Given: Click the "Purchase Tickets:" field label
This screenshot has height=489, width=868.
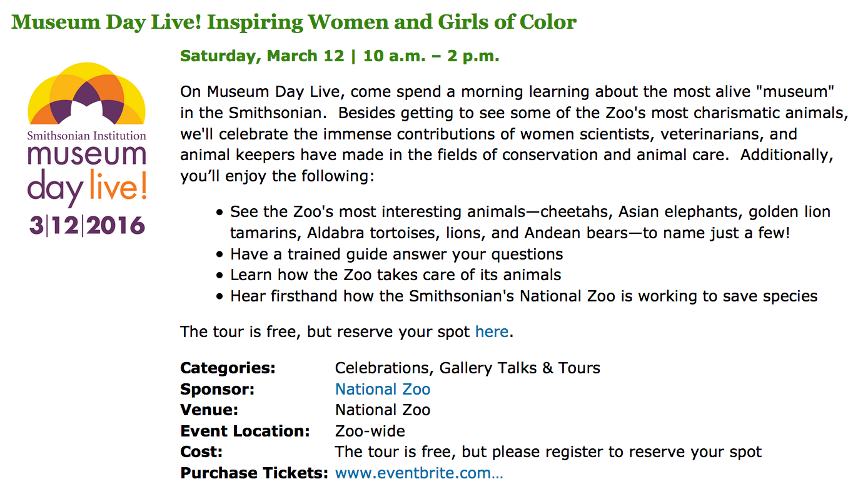Looking at the screenshot, I should click(x=254, y=473).
